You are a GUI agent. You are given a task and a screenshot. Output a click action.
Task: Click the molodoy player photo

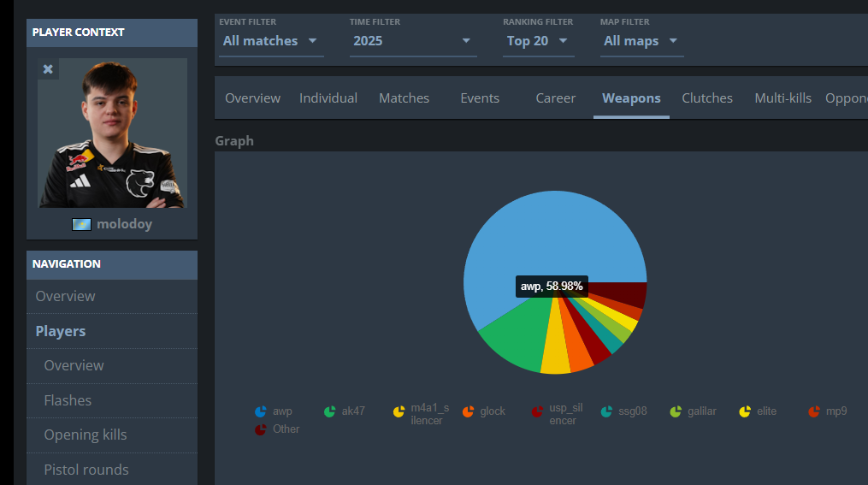[112, 133]
